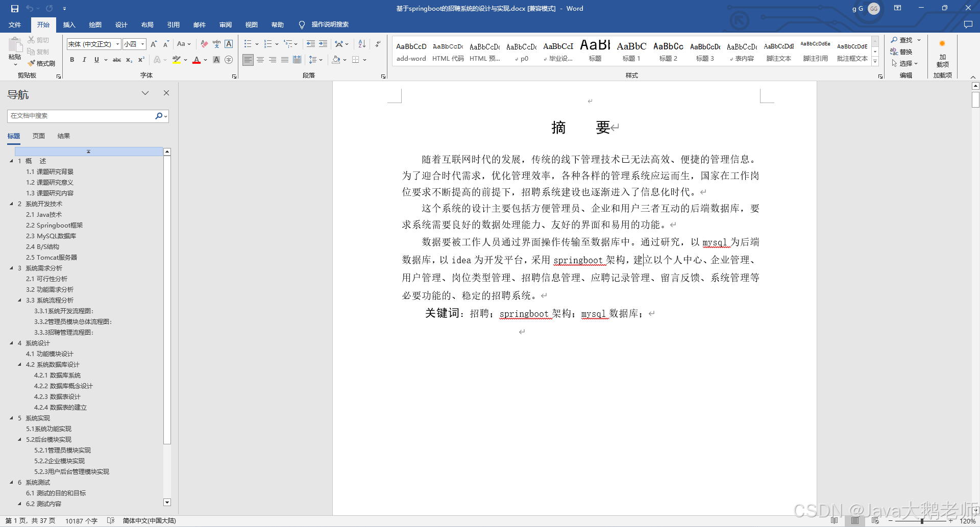The height and width of the screenshot is (527, 980).
Task: Click the Show/Hide formatting marks icon
Action: click(377, 44)
